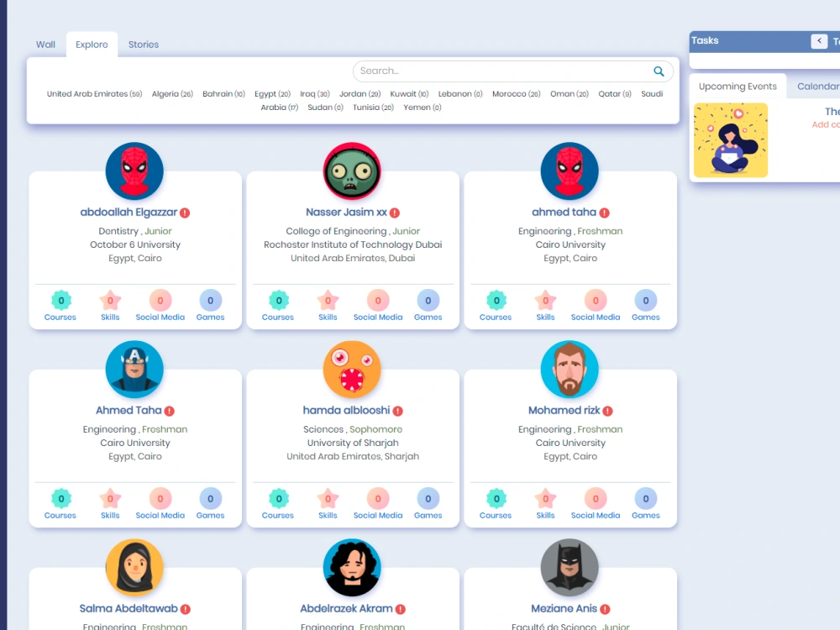Filter by Tunisia (20)

(x=373, y=108)
